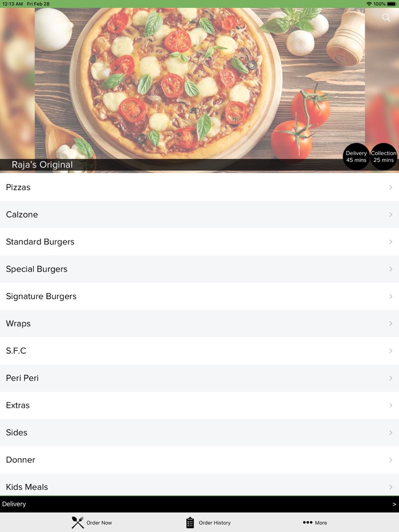Image resolution: width=399 pixels, height=532 pixels.
Task: Choose the Peri Peri category
Action: click(199, 378)
